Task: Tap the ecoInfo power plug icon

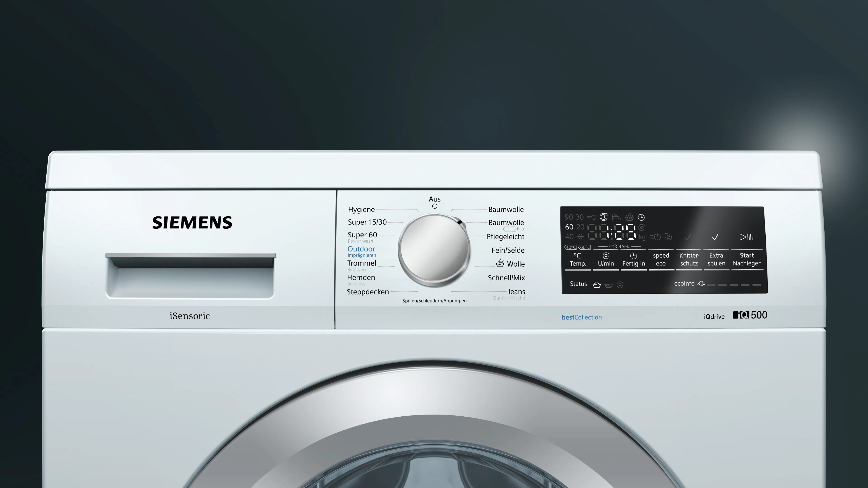Action: click(701, 283)
